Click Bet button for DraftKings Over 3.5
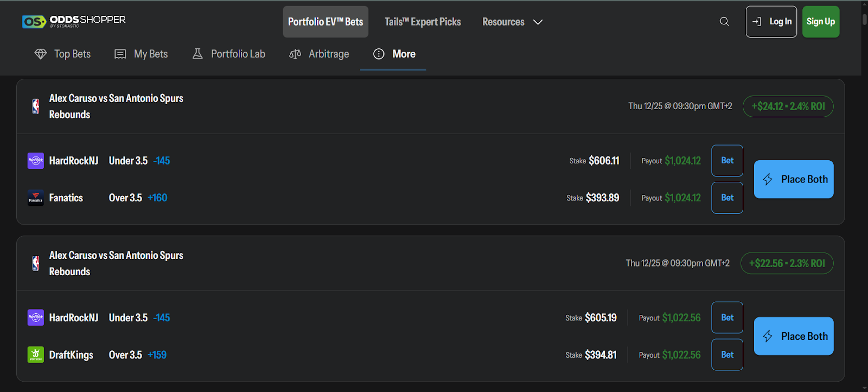Image resolution: width=868 pixels, height=392 pixels. point(727,355)
